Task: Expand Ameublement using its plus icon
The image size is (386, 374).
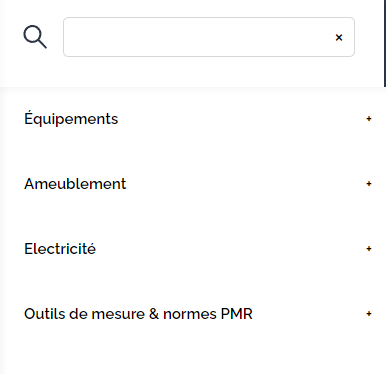Action: coord(369,184)
